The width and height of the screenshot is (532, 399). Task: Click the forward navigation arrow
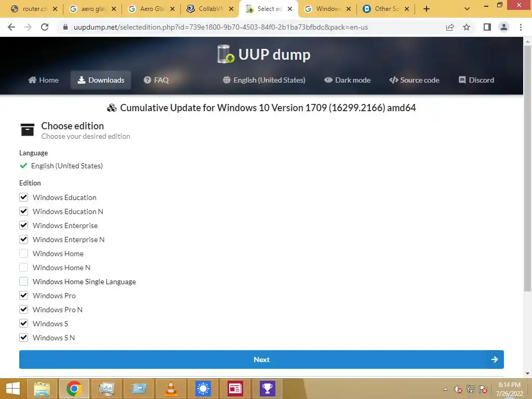pos(28,27)
